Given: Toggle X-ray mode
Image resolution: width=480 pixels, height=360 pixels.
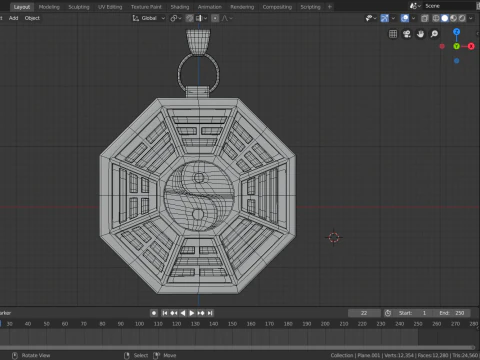Looking at the screenshot, I should pos(424,18).
